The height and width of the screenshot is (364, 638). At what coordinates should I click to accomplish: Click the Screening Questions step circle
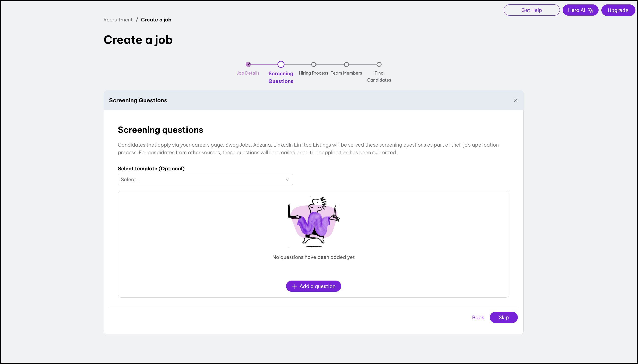[x=281, y=65]
